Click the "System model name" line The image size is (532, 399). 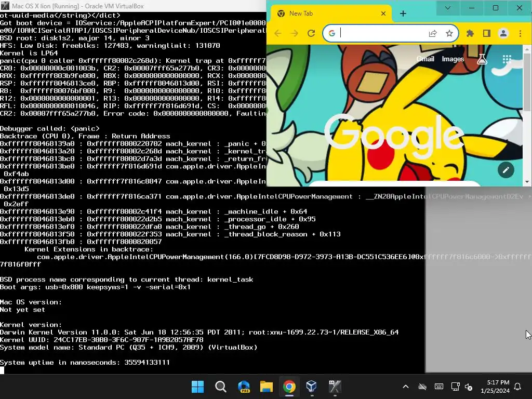tap(129, 348)
